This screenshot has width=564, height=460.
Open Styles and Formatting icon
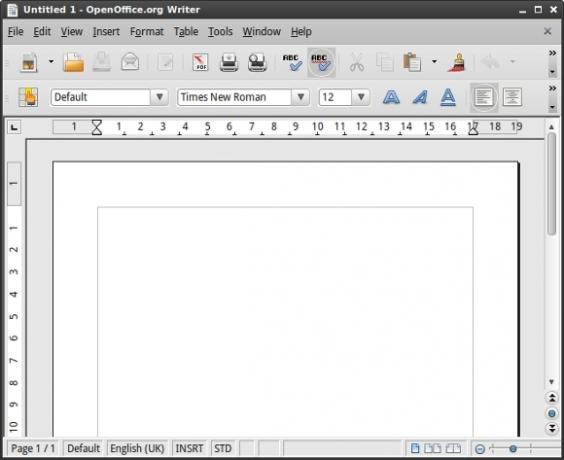[x=28, y=97]
